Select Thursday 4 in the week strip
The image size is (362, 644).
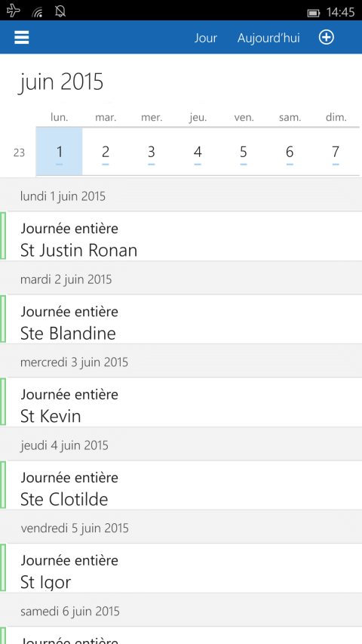pyautogui.click(x=198, y=152)
